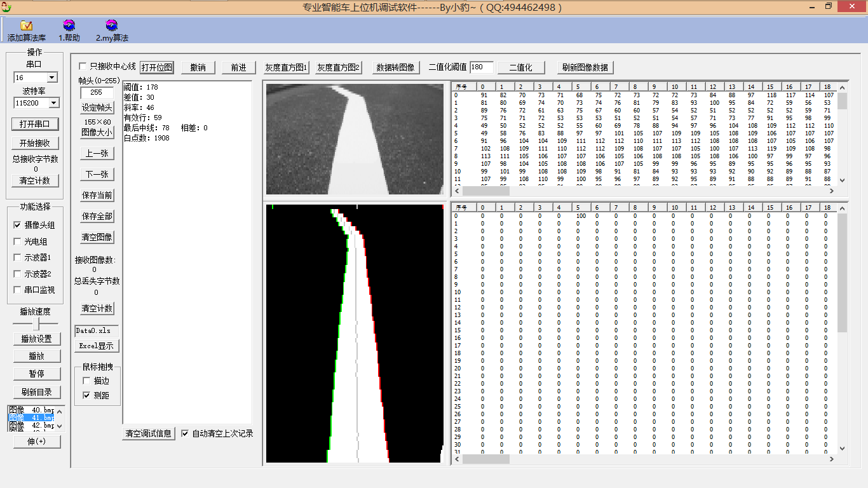The image size is (868, 488).
Task: Click the 设定帧头 button
Action: click(x=97, y=107)
